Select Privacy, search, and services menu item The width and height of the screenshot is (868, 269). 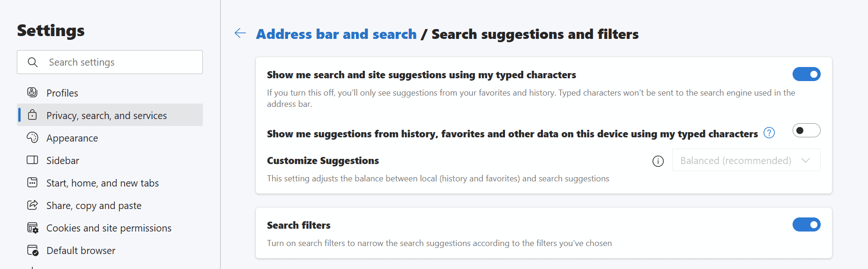[x=110, y=115]
